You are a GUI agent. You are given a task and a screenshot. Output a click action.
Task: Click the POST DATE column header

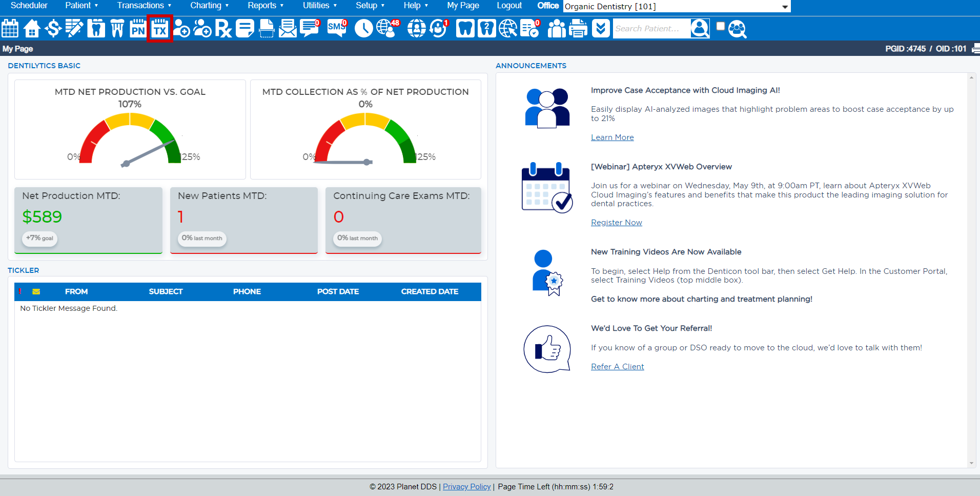click(x=338, y=292)
